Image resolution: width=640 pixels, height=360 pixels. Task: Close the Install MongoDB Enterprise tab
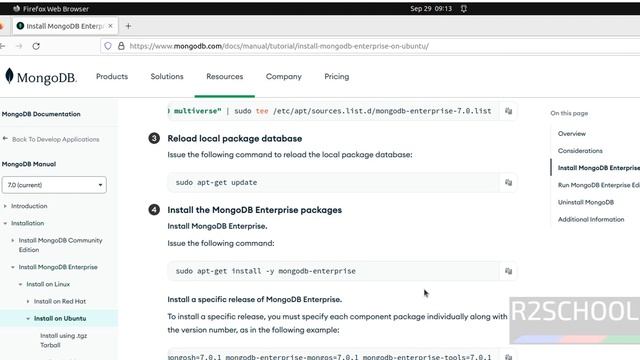point(110,26)
